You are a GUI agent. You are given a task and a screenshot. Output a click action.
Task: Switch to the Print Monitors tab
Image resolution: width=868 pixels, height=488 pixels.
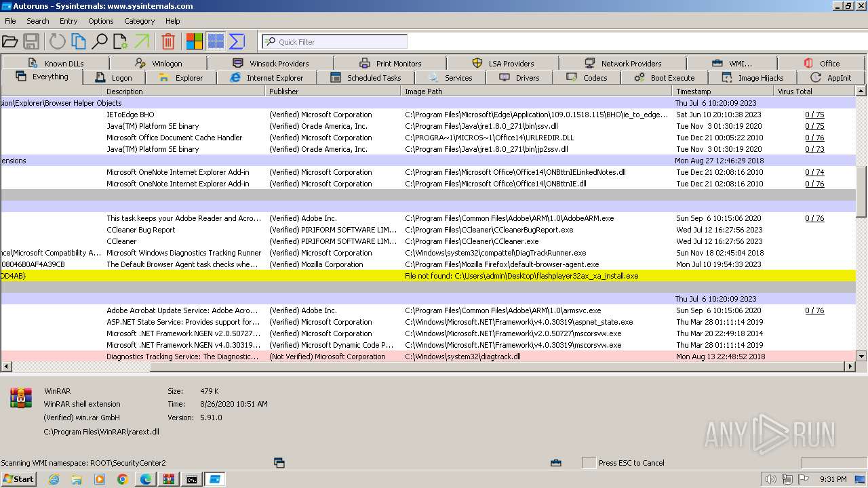390,63
